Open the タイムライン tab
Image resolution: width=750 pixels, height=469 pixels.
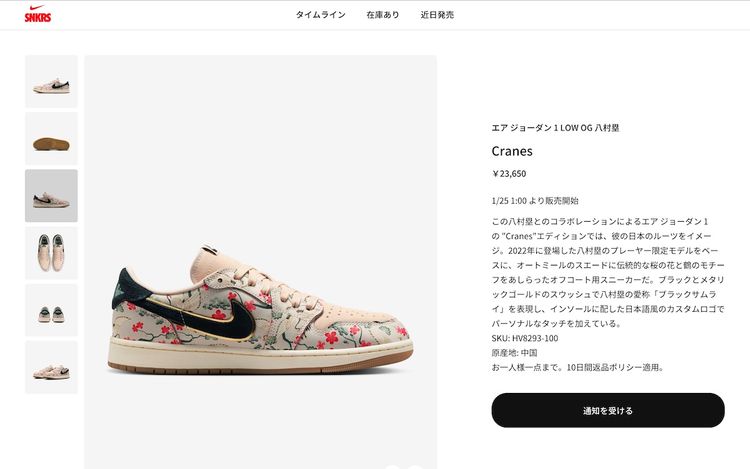(x=320, y=15)
